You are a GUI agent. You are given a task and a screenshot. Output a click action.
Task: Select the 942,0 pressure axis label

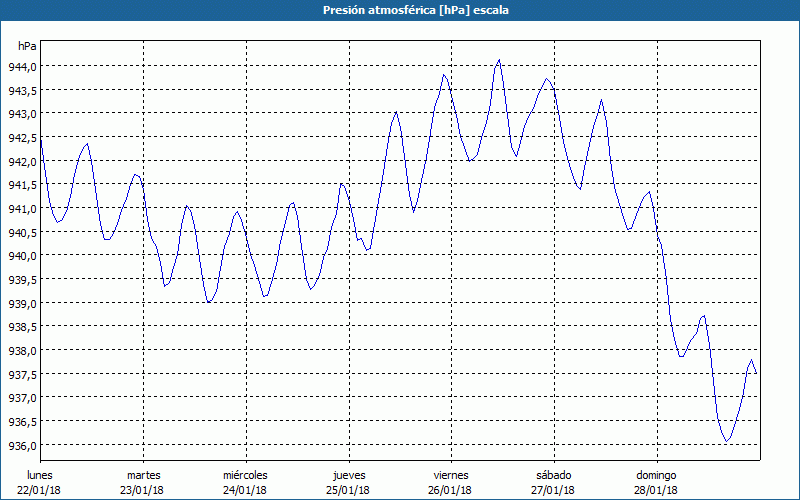[x=23, y=161]
